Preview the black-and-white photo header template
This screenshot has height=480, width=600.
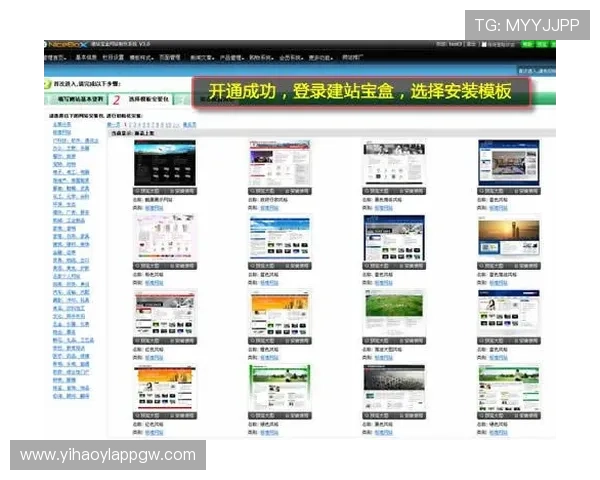(378, 191)
